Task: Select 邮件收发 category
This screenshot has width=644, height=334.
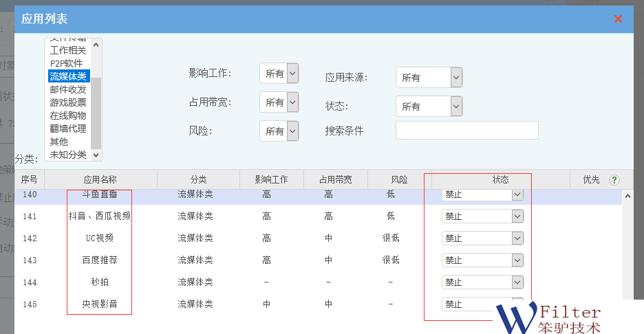Action: tap(68, 89)
